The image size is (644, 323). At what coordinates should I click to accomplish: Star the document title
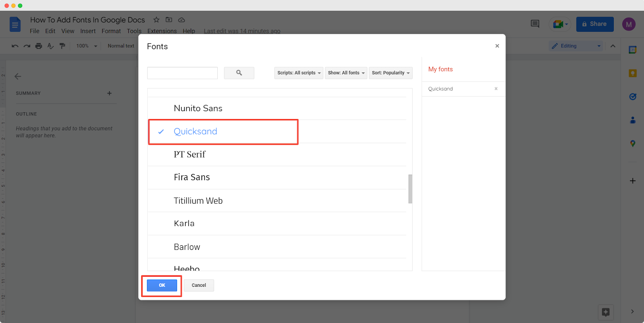157,20
